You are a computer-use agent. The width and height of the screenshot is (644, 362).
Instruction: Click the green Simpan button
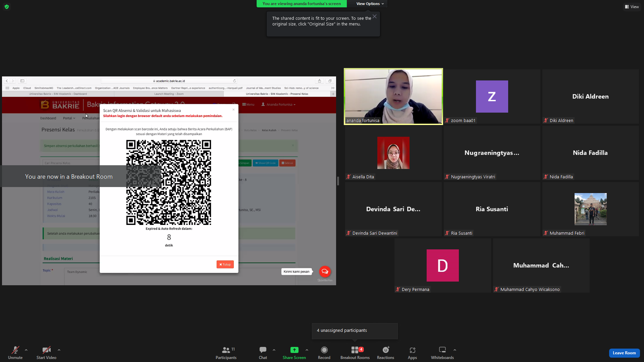coord(244,163)
